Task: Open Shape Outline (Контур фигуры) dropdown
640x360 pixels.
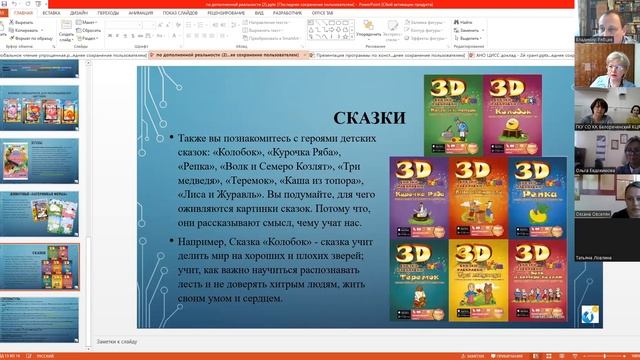Action: 424,30
